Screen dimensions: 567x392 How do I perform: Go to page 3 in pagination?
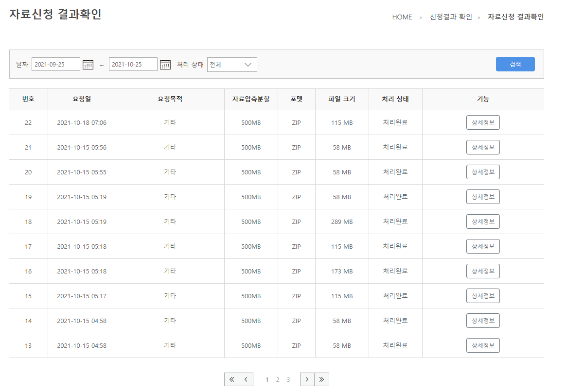[288, 380]
